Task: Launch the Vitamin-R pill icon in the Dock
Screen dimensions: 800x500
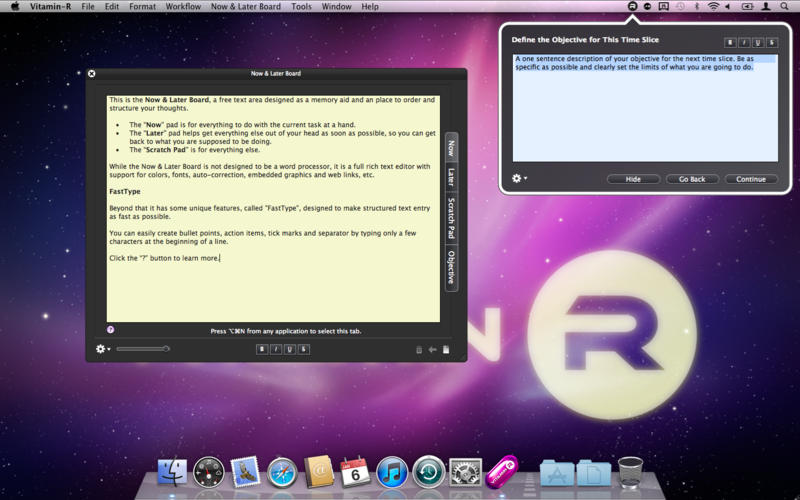Action: [501, 470]
